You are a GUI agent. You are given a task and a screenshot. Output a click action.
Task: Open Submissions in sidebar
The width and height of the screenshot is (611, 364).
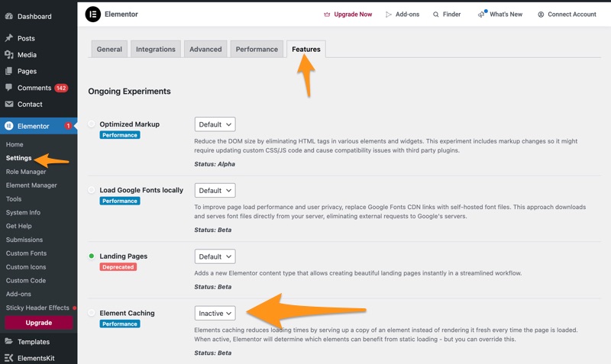[24, 240]
